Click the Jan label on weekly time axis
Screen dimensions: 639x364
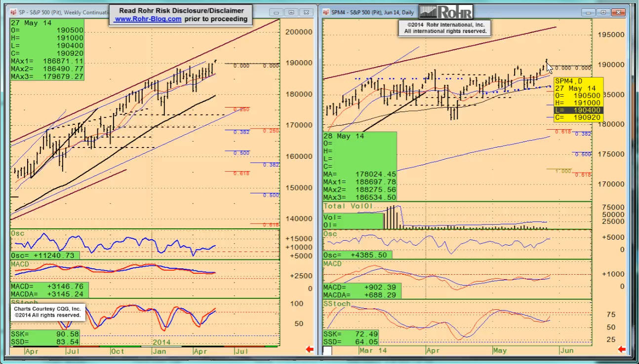point(159,351)
